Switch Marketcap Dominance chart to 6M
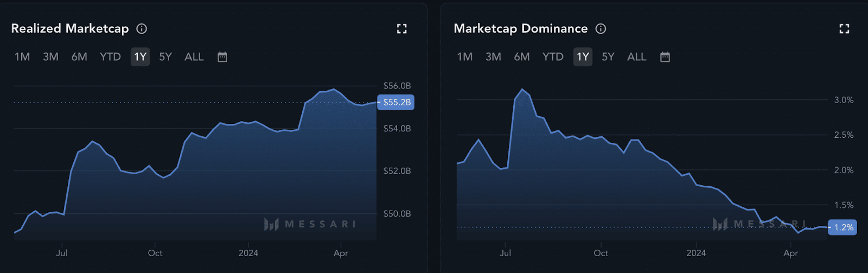The image size is (868, 273). [x=522, y=57]
